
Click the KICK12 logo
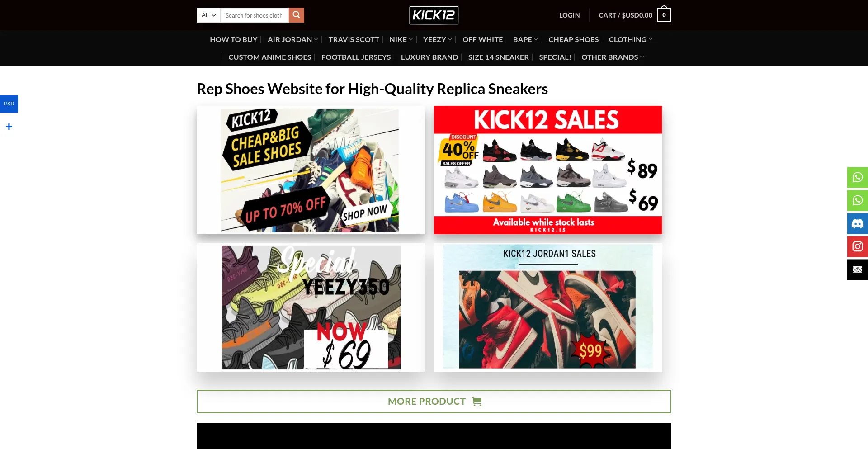[434, 15]
